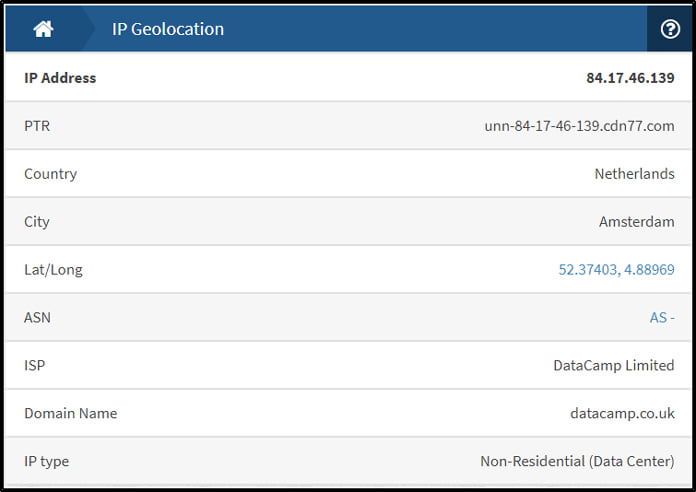The image size is (696, 492).
Task: Click the Country row label
Action: pos(50,174)
